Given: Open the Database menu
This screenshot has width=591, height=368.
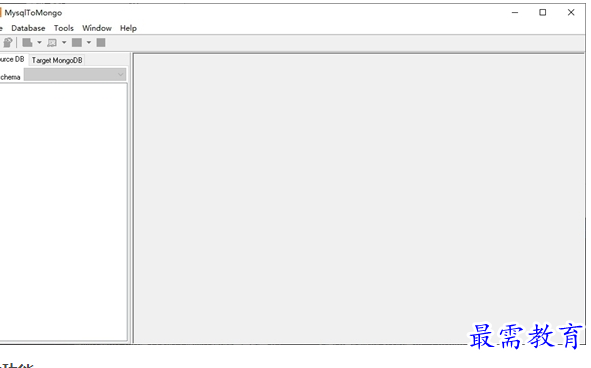Looking at the screenshot, I should pyautogui.click(x=28, y=28).
